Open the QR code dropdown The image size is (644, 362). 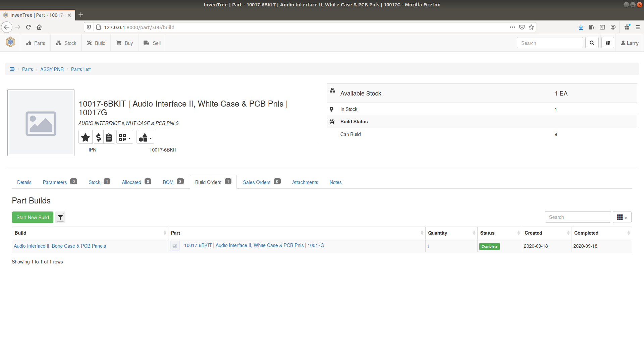click(x=124, y=137)
